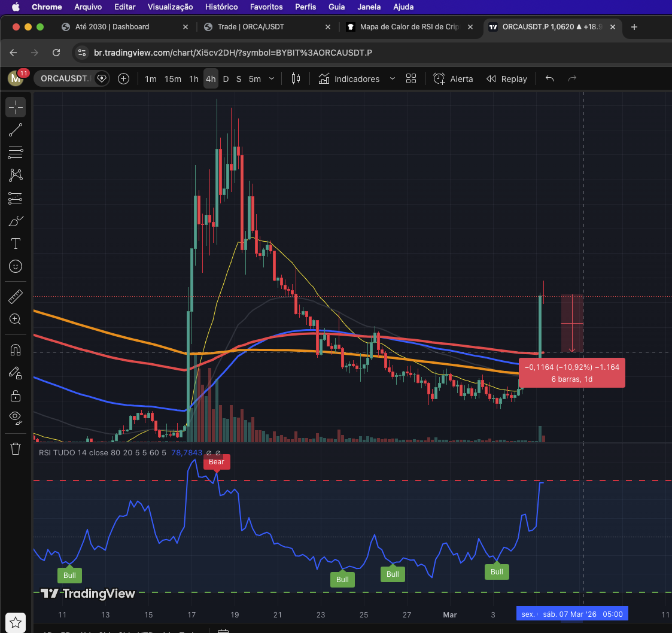The height and width of the screenshot is (633, 672).
Task: Delete drawings with the trash icon
Action: coord(16,448)
